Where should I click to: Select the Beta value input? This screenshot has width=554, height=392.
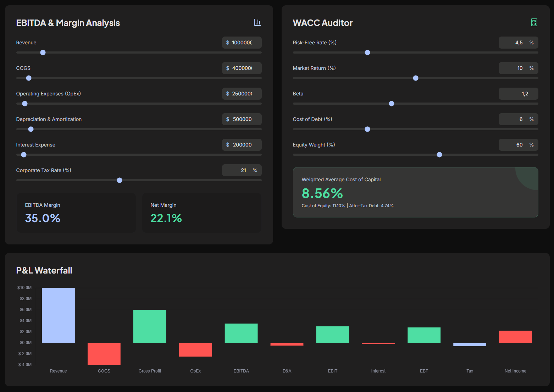[x=519, y=94]
